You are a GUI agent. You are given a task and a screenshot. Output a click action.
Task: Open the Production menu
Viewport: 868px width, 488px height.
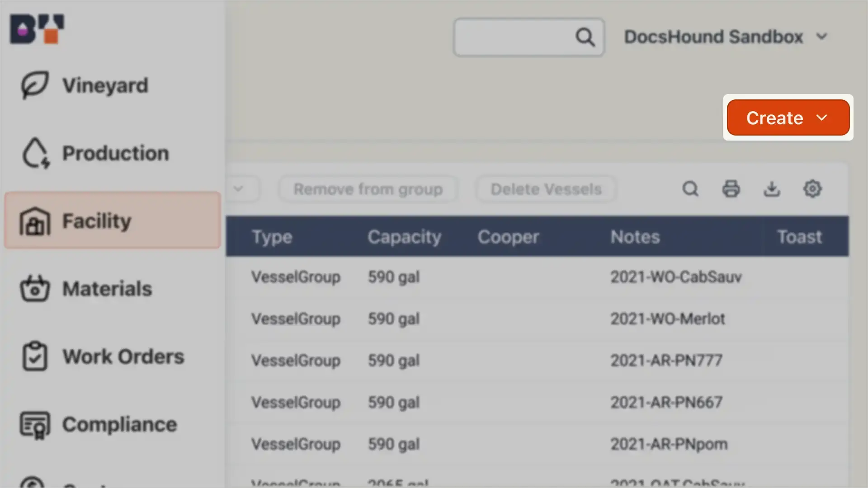(x=115, y=153)
